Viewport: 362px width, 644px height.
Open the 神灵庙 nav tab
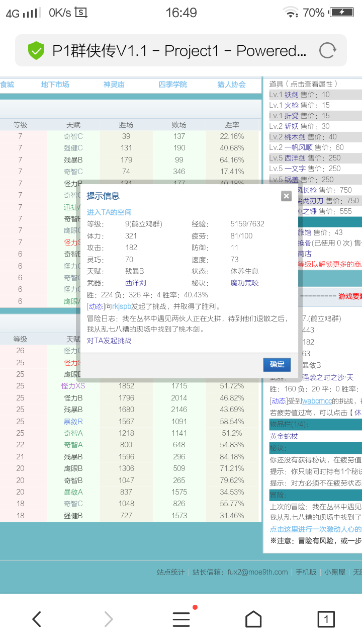114,85
